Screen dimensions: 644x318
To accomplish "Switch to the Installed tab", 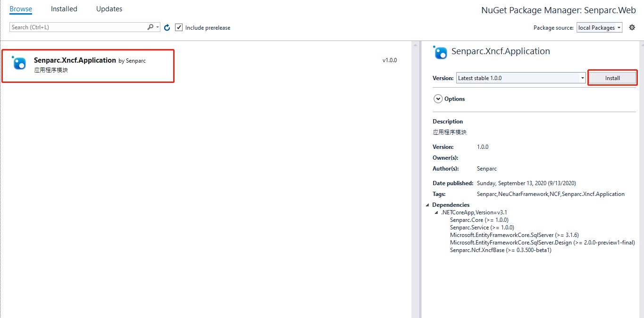I will [x=64, y=9].
